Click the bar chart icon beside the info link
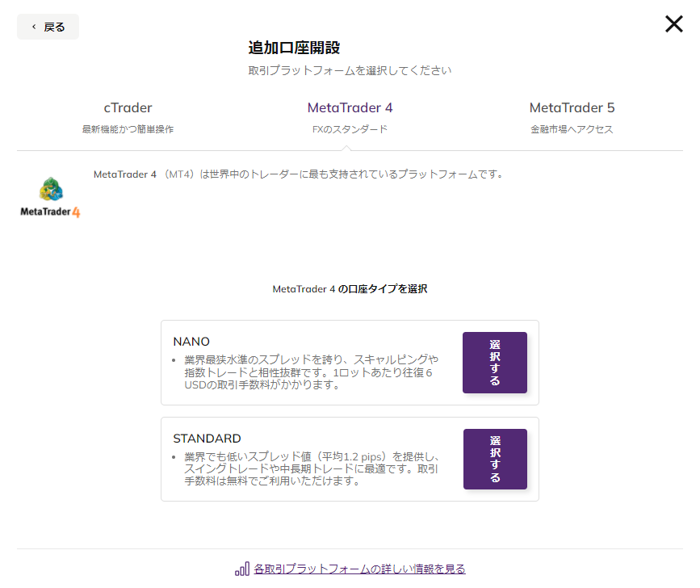 (x=242, y=569)
